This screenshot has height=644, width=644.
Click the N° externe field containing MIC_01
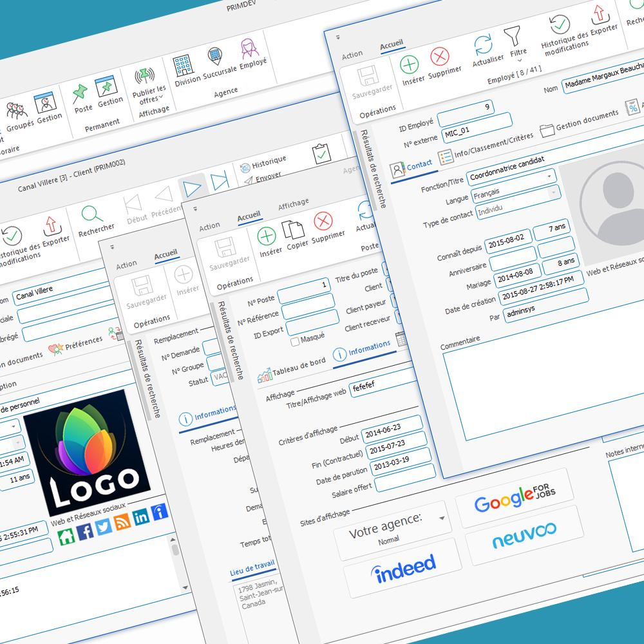477,128
